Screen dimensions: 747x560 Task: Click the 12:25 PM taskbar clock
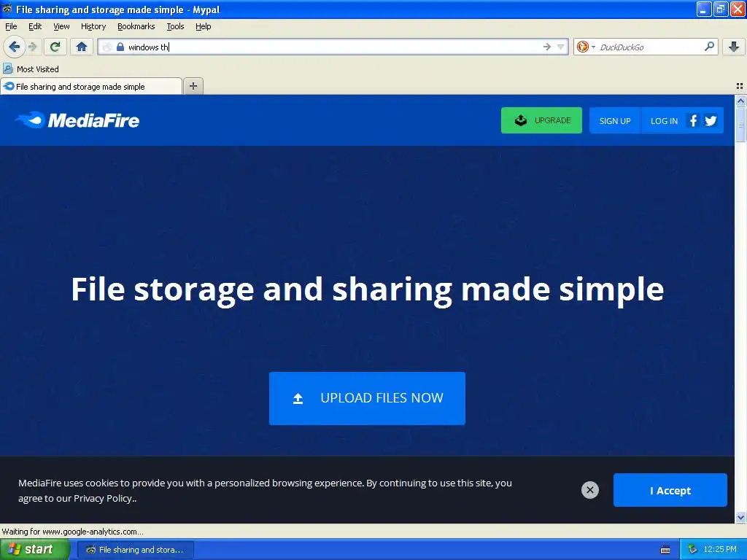(719, 550)
